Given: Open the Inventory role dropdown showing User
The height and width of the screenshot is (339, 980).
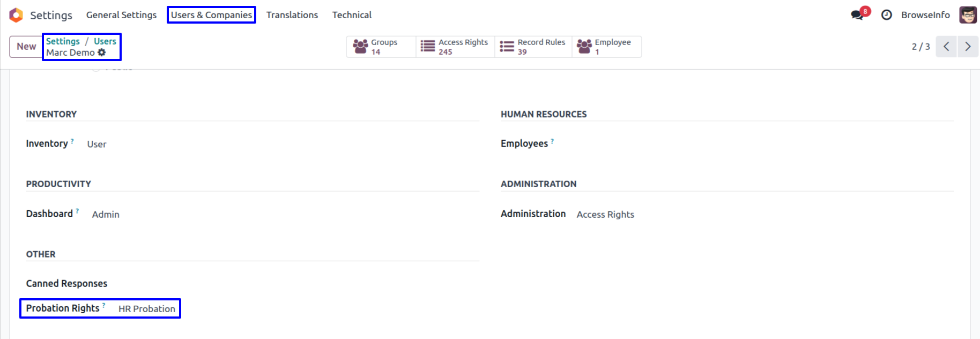Looking at the screenshot, I should point(97,144).
